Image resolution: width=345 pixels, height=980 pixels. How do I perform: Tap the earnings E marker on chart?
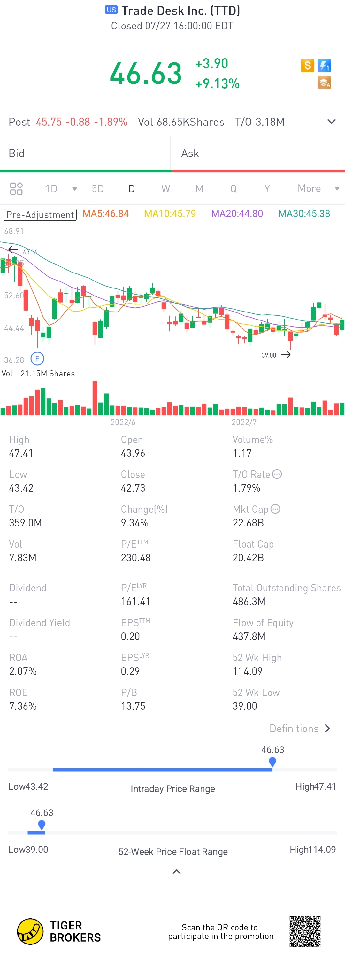click(37, 358)
